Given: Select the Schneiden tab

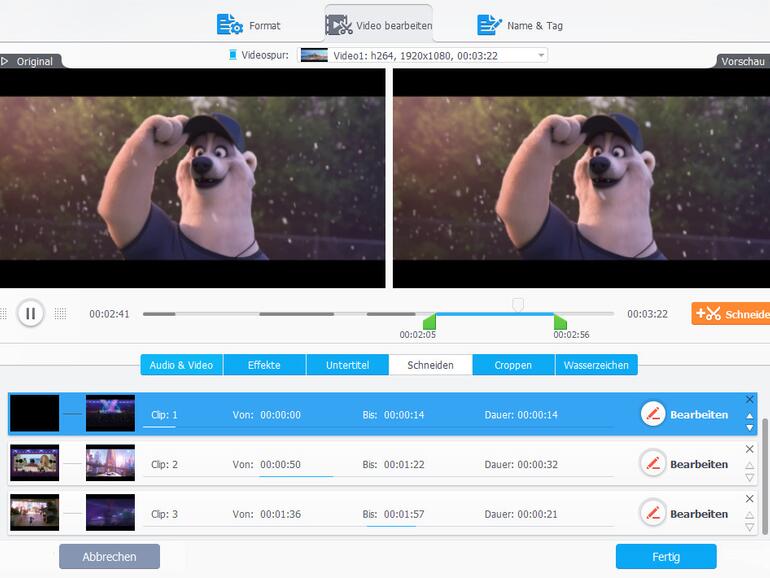Looking at the screenshot, I should 431,365.
